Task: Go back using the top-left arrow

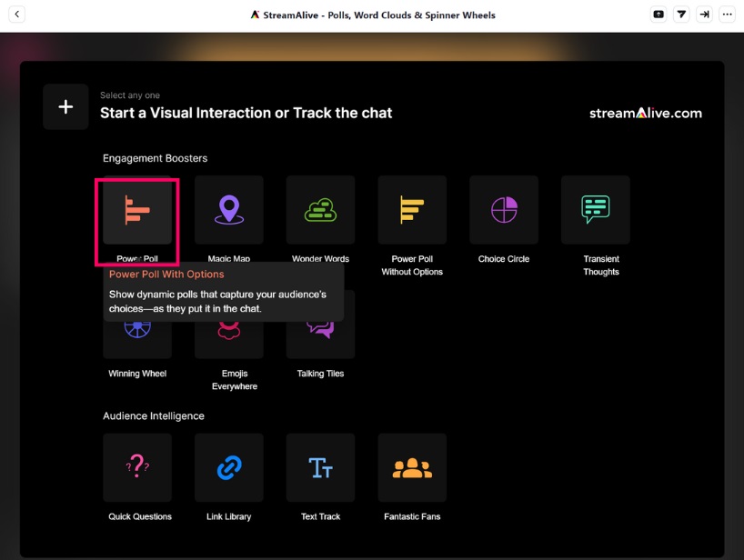Action: click(17, 15)
